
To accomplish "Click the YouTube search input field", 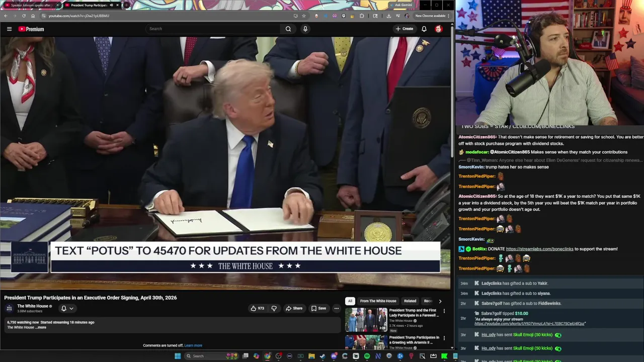I will pos(212,29).
